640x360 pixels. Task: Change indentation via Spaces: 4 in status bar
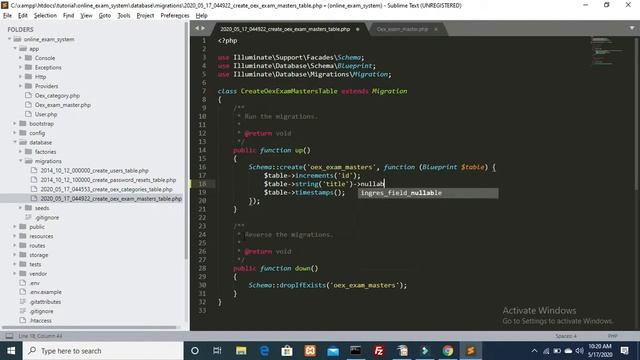[566, 336]
